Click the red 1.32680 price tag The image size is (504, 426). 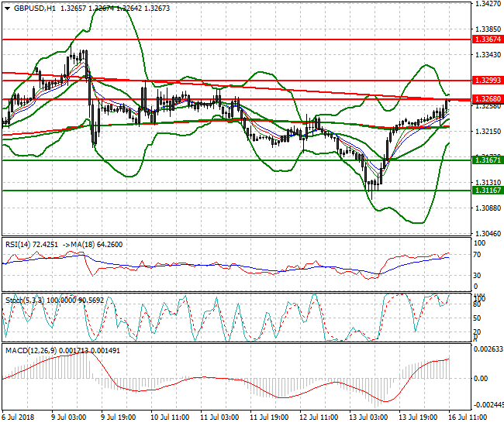(x=487, y=100)
